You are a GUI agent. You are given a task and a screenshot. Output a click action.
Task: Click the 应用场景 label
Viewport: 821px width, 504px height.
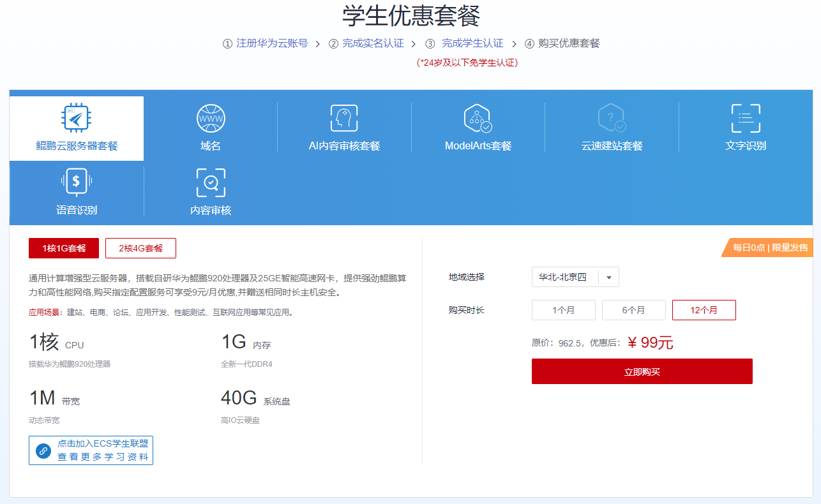(x=46, y=313)
